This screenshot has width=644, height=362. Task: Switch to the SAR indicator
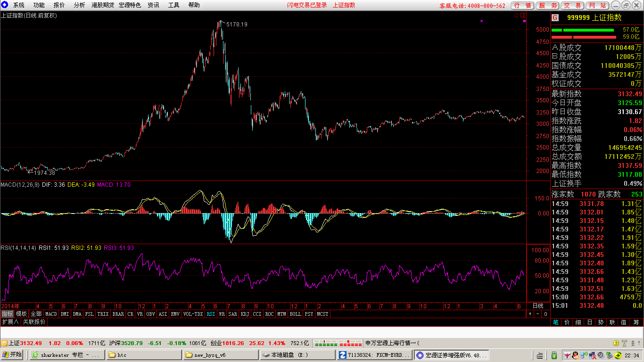click(233, 313)
